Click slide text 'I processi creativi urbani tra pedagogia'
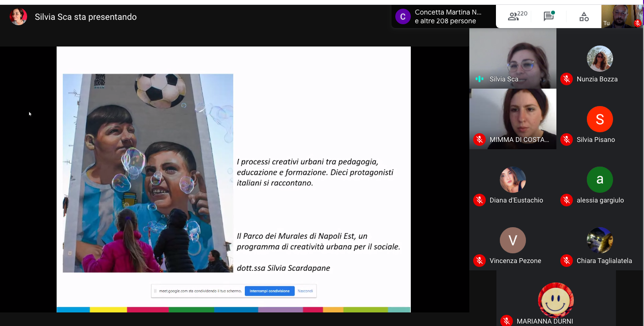644x326 pixels. click(308, 162)
